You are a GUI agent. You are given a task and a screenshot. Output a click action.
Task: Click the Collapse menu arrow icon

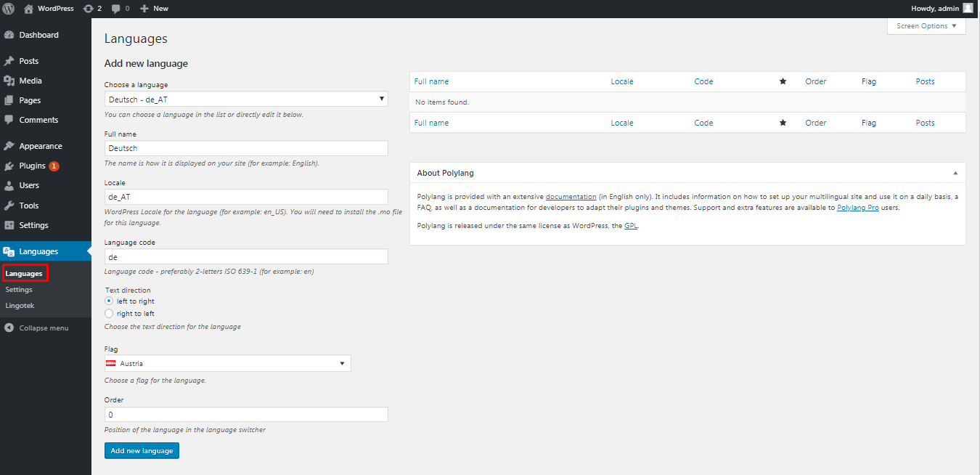(9, 328)
